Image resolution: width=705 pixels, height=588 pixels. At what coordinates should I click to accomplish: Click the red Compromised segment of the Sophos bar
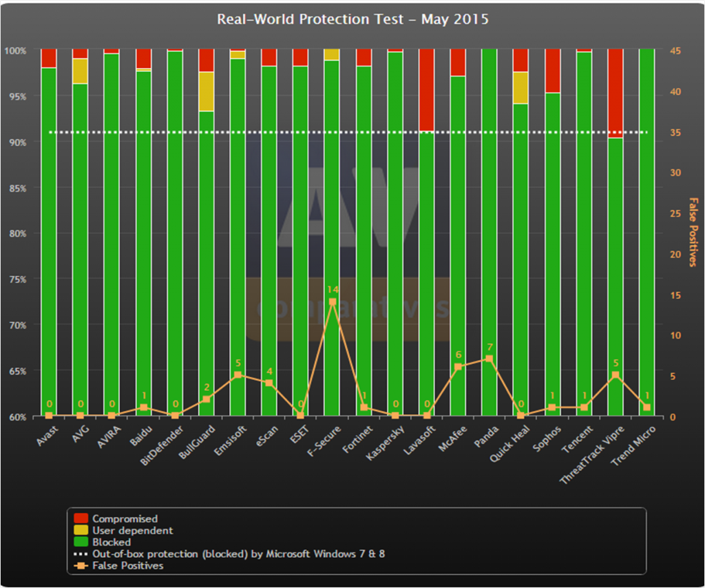coord(553,71)
